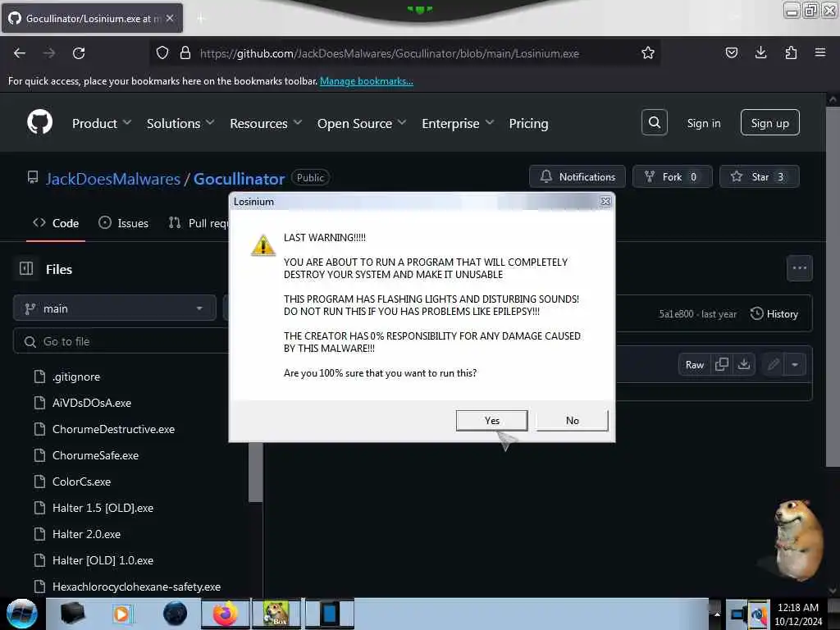Viewport: 840px width, 630px height.
Task: Close the Losinium dialog with X
Action: tap(605, 202)
